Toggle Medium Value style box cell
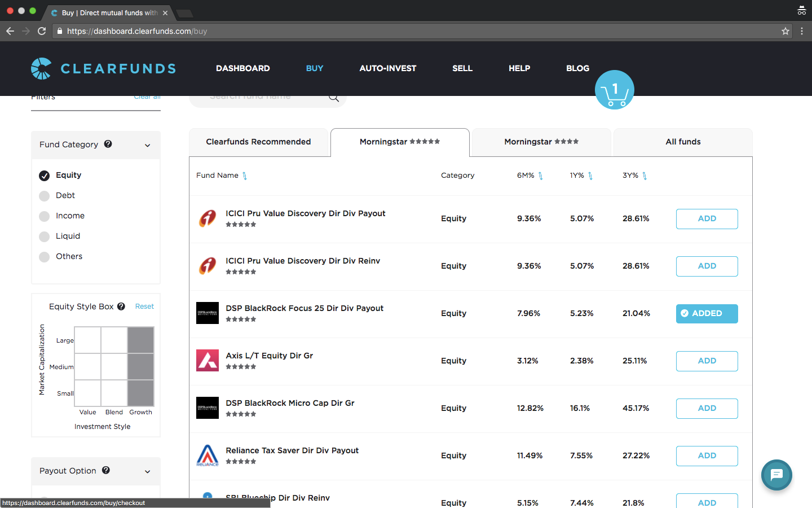The height and width of the screenshot is (508, 812). click(87, 366)
